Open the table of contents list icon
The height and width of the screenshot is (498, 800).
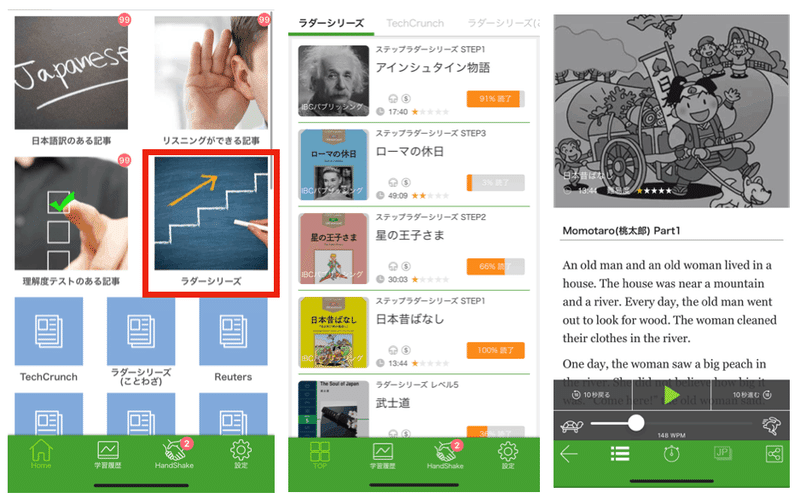pyautogui.click(x=620, y=453)
